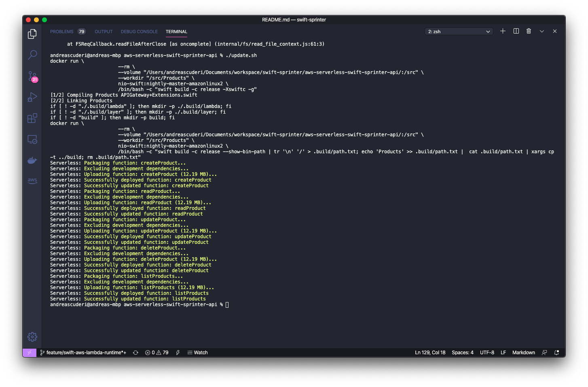Kill terminal with trash icon
Viewport: 588px width, 387px height.
(529, 31)
